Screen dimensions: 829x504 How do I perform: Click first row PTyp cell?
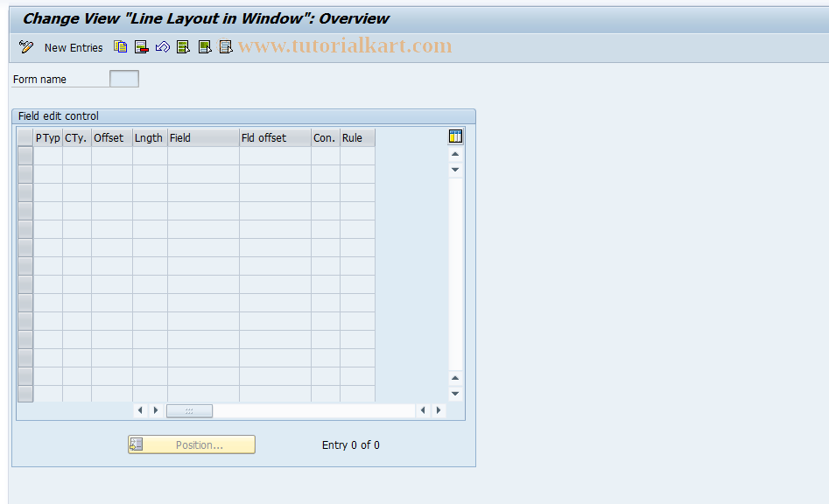48,156
